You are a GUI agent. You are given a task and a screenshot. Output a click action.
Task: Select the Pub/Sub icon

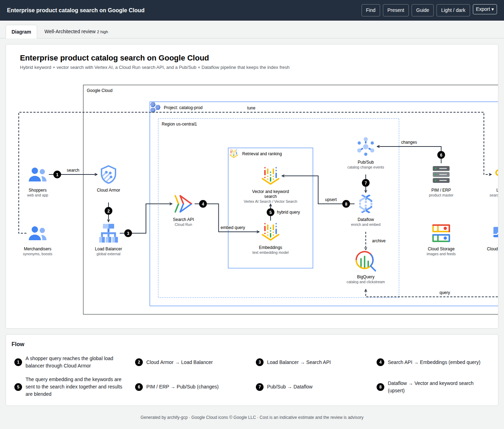pos(366,146)
